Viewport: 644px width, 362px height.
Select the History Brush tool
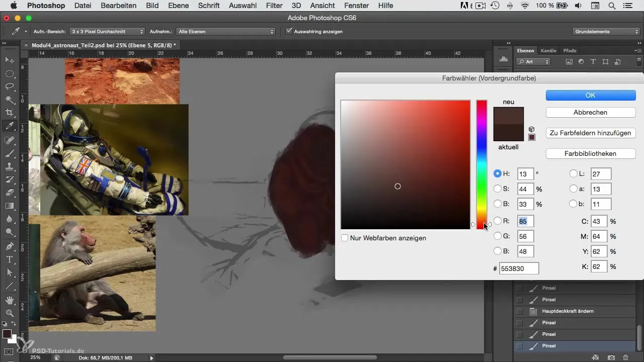pos(10,179)
